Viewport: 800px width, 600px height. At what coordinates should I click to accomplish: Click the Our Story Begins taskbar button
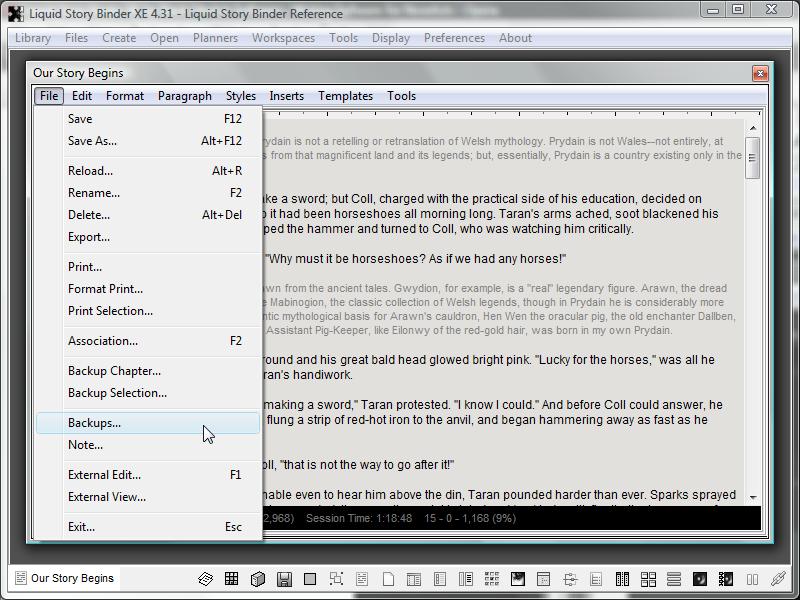click(65, 578)
